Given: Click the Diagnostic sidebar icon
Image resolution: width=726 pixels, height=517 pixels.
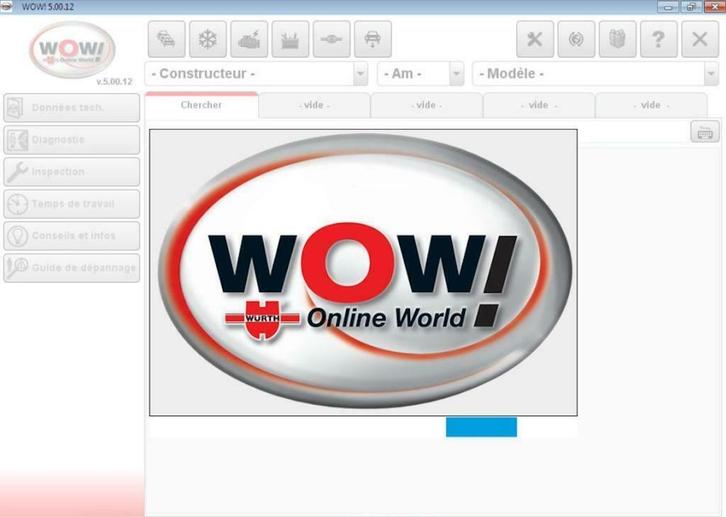Looking at the screenshot, I should tap(17, 140).
